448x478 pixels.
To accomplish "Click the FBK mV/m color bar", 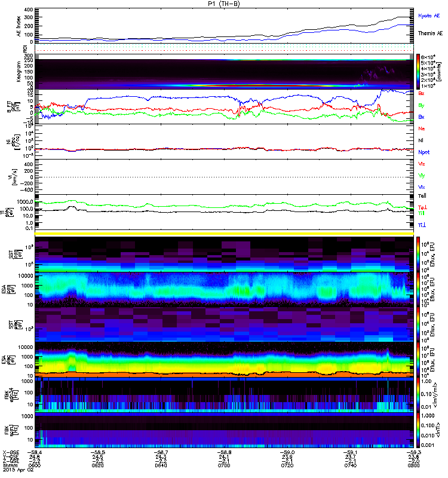I will (x=418, y=395).
